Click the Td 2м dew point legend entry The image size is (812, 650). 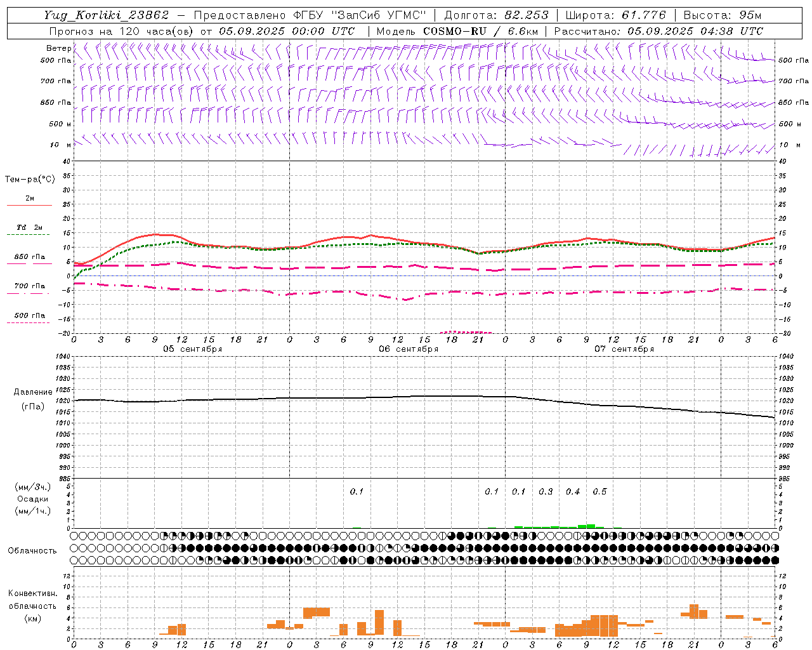pos(30,227)
